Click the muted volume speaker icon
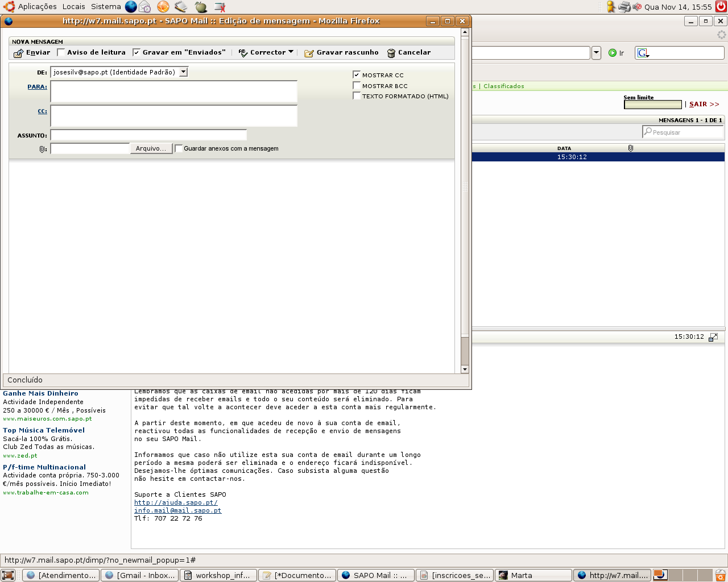Image resolution: width=728 pixels, height=582 pixels. [x=637, y=7]
